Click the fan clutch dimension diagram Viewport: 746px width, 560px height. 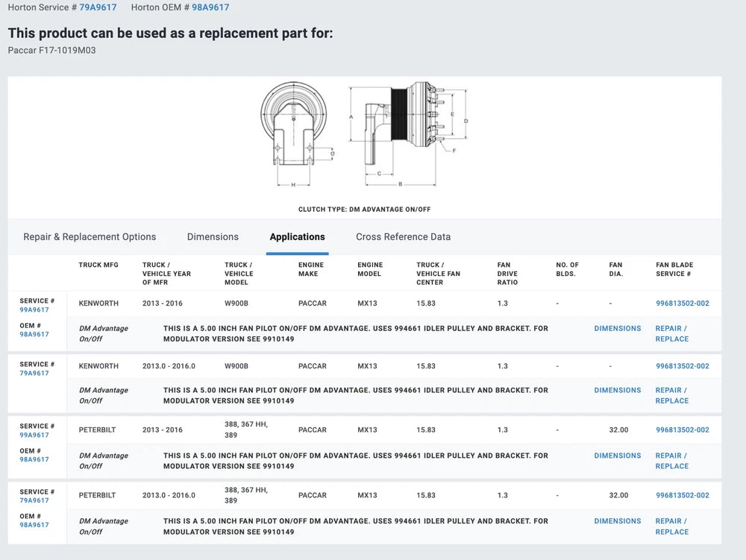coord(364,136)
